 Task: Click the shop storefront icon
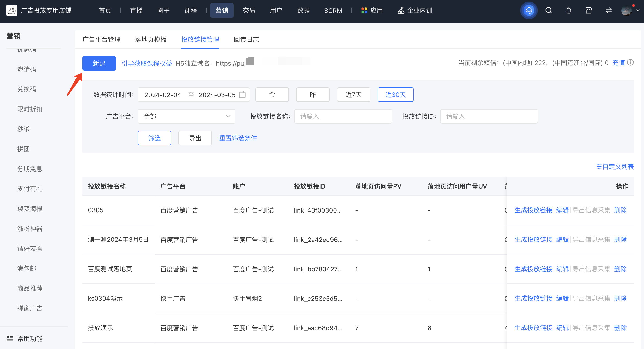pos(589,10)
